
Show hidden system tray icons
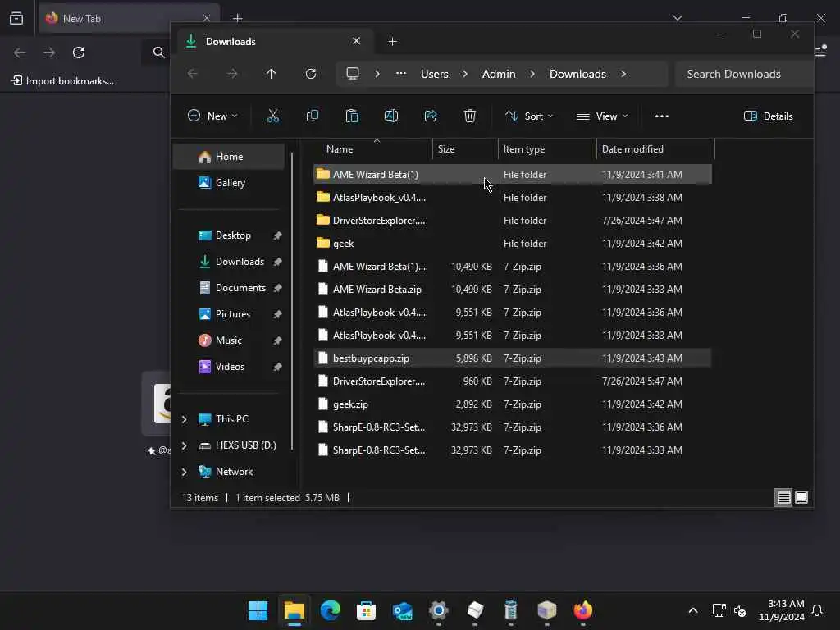pyautogui.click(x=692, y=610)
